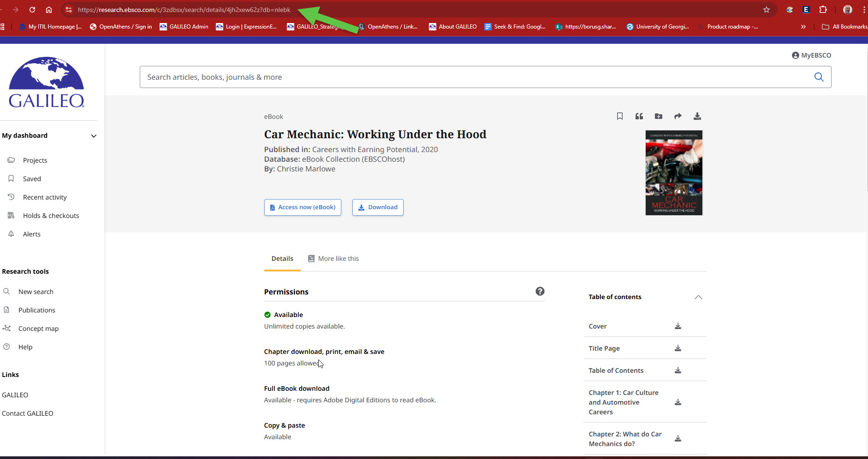Open Recent activity
The image size is (868, 459).
coord(45,197)
